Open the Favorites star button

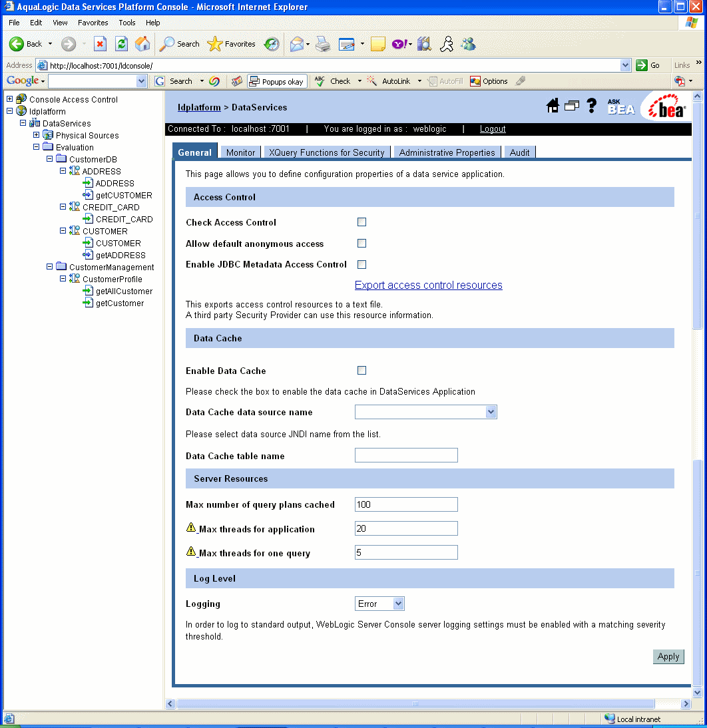tap(231, 44)
